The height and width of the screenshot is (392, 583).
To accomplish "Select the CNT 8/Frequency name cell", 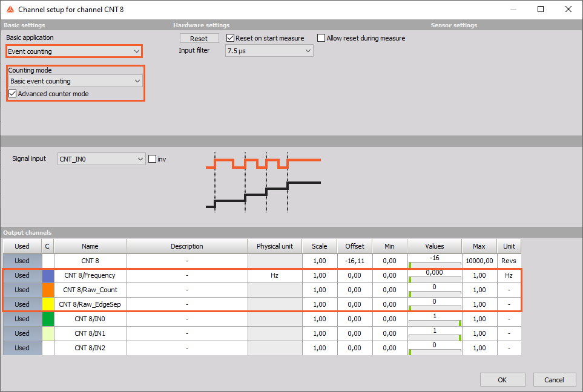I will pyautogui.click(x=90, y=275).
